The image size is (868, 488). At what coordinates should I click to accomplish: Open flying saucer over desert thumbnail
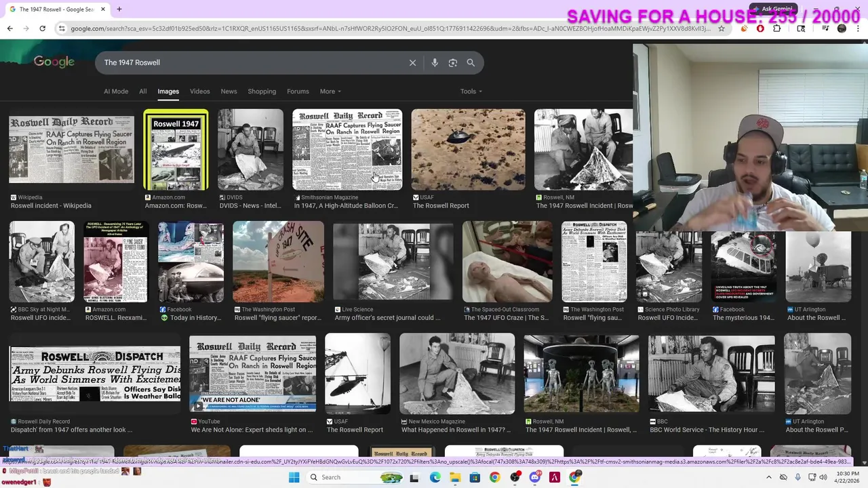click(x=468, y=149)
